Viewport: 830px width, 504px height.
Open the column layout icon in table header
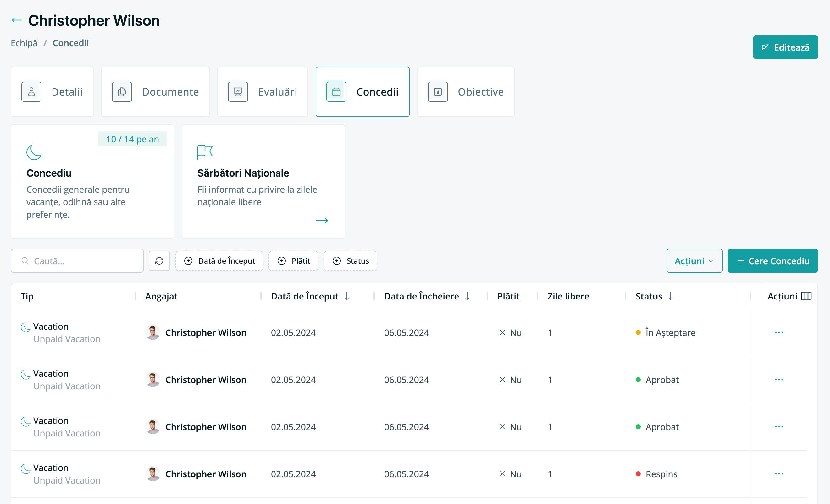point(806,296)
